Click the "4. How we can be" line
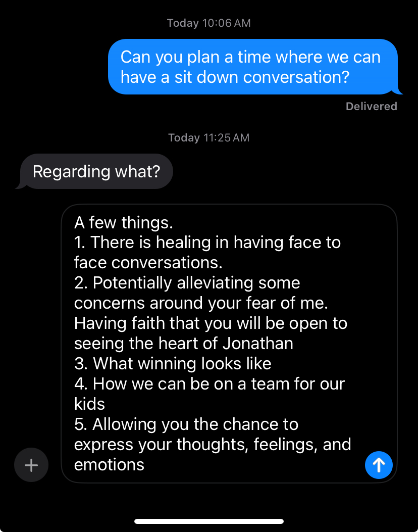Screen dimensions: 418x532 pos(209,384)
